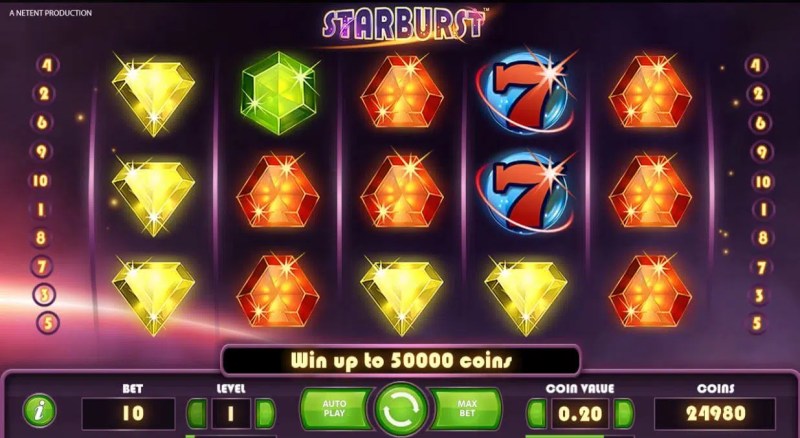Click the Starburst logo title
This screenshot has width=800, height=438.
[x=404, y=25]
